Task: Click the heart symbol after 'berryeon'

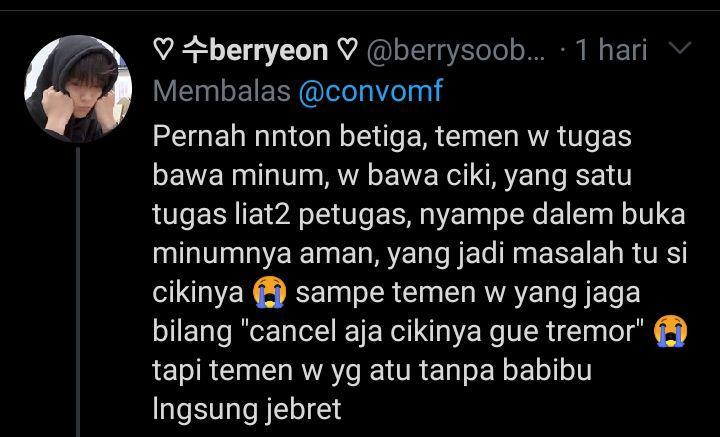Action: point(347,50)
